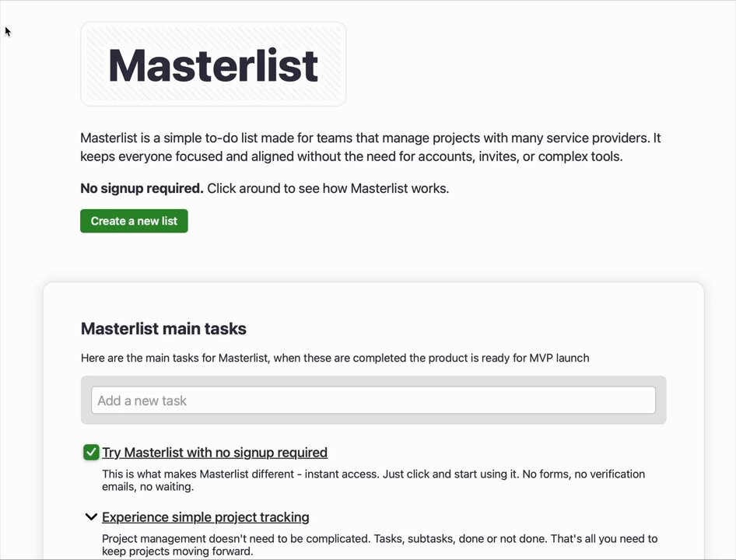Click the 'instant access' task description text
This screenshot has height=560, width=736.
tap(373, 480)
